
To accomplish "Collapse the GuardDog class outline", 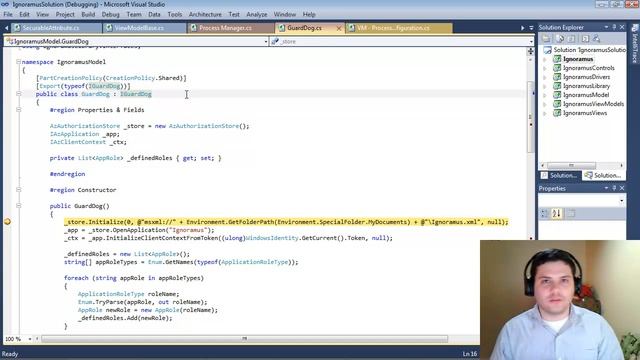I will [18, 94].
